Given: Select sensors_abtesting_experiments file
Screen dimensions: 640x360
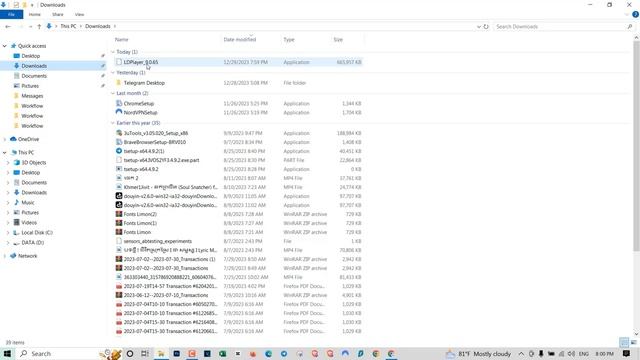Looking at the screenshot, I should point(158,241).
